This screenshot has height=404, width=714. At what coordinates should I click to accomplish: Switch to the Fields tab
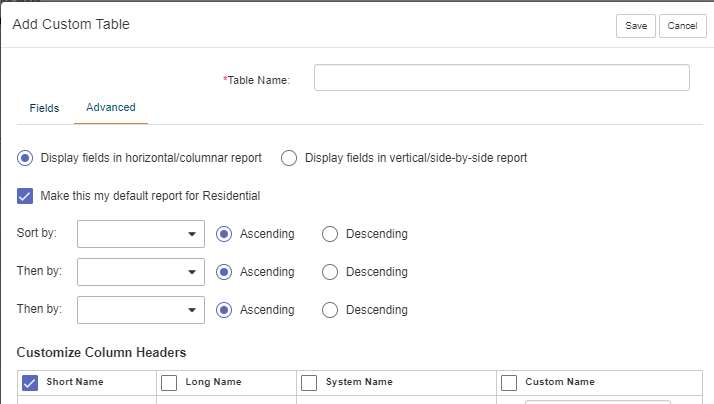click(x=44, y=108)
